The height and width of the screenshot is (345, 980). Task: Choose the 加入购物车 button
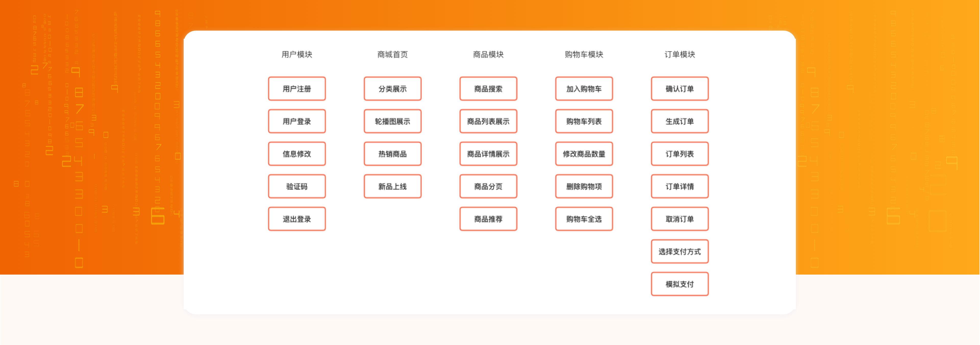click(584, 89)
